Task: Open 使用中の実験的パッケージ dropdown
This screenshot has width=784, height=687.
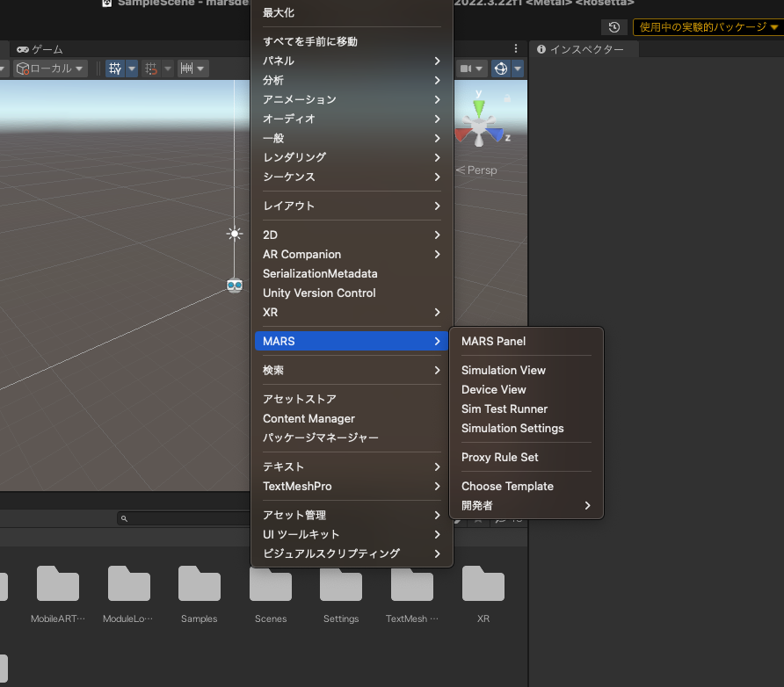Action: (x=708, y=27)
